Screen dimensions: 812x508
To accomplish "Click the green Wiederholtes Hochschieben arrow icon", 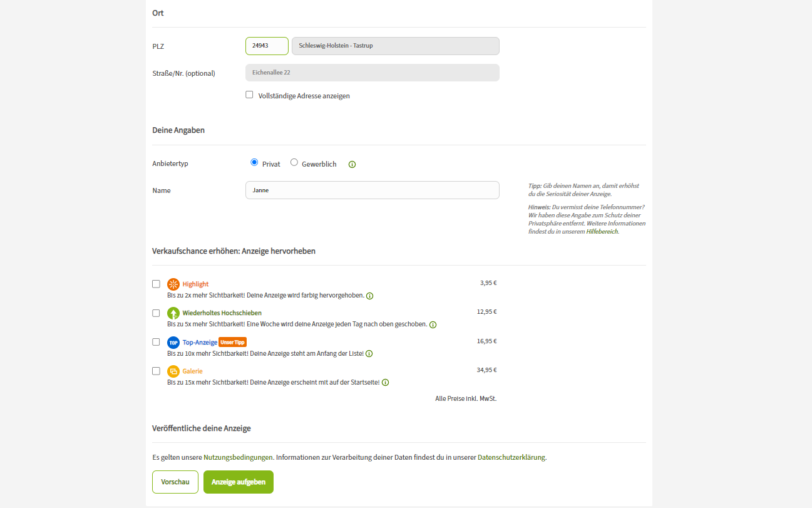I will click(x=173, y=313).
